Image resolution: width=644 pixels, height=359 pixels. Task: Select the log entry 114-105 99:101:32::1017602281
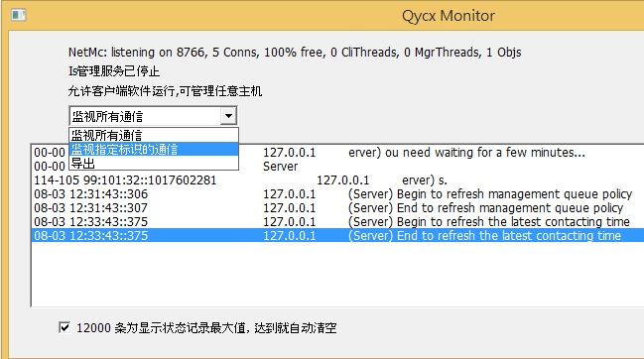[x=337, y=180]
